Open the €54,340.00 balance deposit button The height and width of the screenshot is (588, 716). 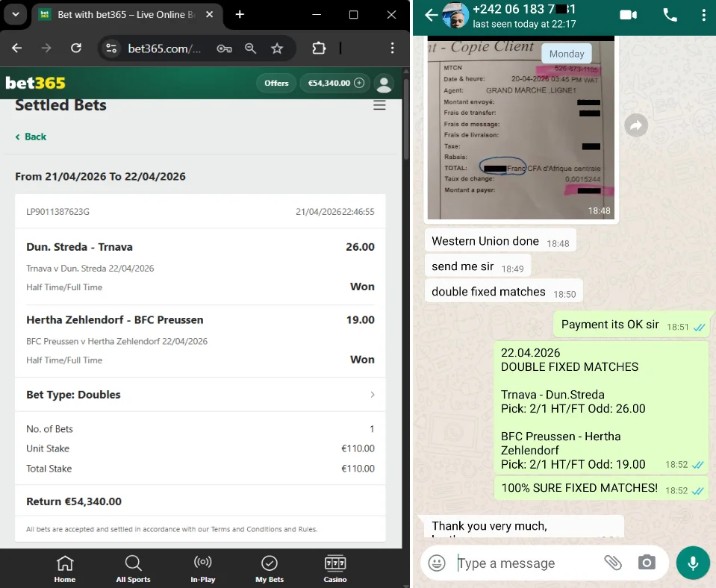tap(334, 83)
